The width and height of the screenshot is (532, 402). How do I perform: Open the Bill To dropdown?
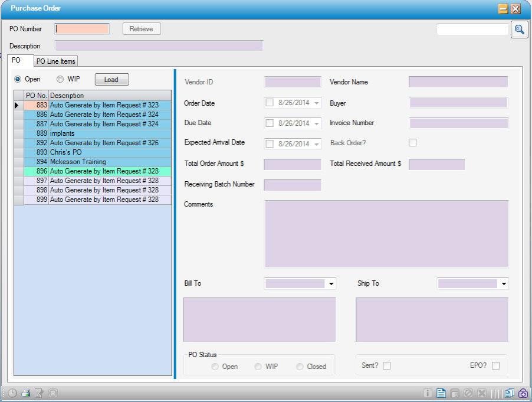pyautogui.click(x=331, y=283)
